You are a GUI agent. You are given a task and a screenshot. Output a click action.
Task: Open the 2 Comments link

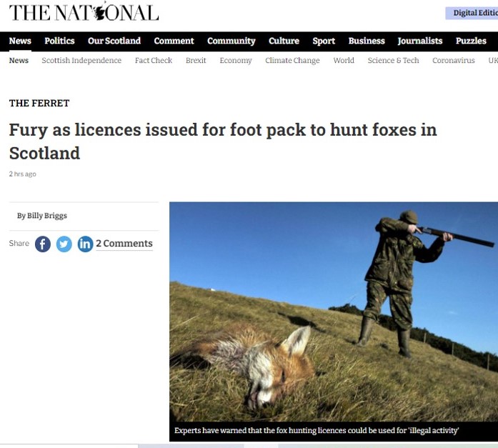[x=124, y=244]
